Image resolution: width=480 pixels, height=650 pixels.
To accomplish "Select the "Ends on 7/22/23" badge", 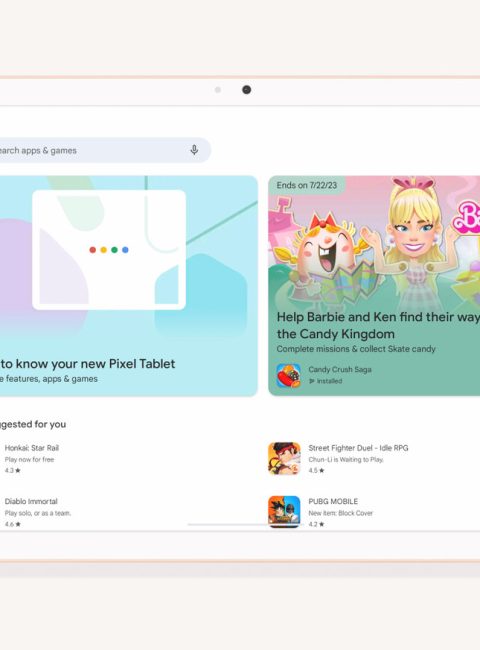I will (x=307, y=185).
